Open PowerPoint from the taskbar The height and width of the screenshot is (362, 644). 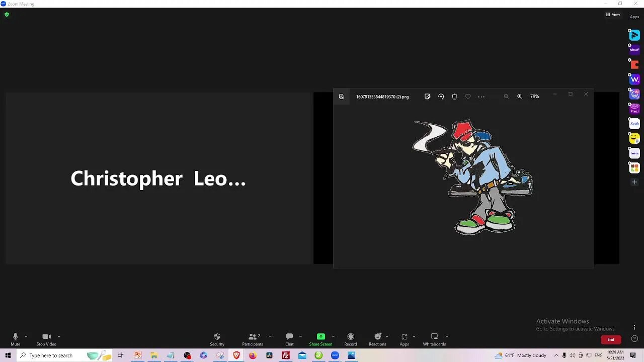(137, 355)
